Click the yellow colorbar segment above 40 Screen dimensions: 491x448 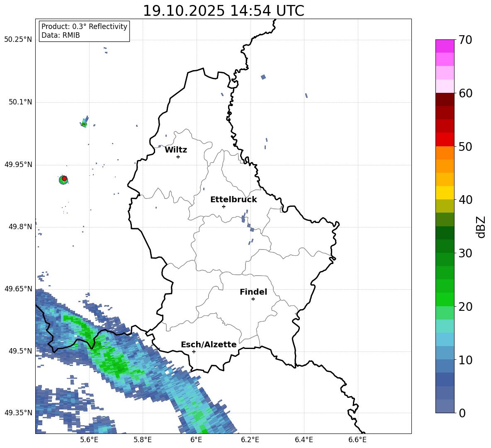pyautogui.click(x=445, y=193)
